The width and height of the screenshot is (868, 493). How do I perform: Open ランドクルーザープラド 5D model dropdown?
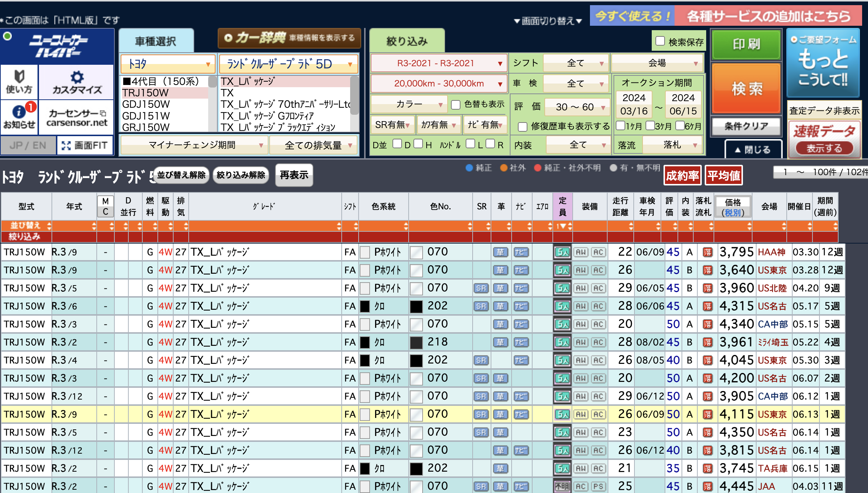pos(289,64)
